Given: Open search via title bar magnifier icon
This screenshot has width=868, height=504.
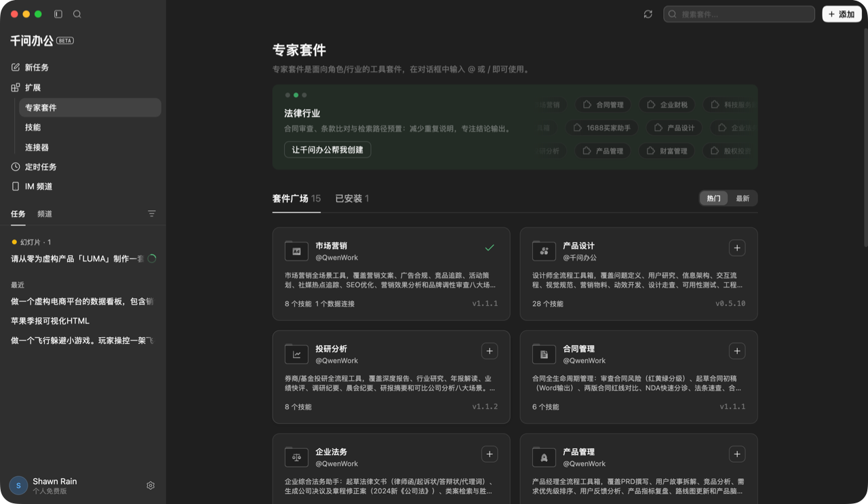Looking at the screenshot, I should point(77,14).
